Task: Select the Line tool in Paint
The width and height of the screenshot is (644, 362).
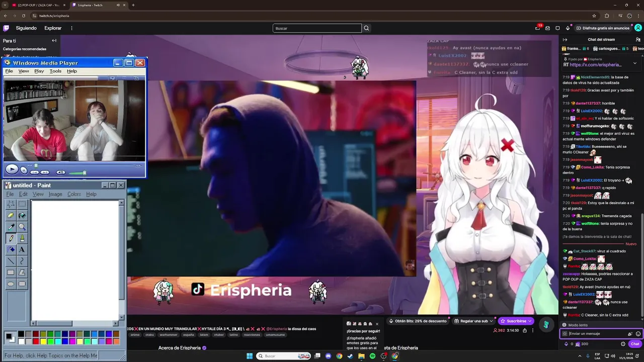Action: (x=11, y=261)
